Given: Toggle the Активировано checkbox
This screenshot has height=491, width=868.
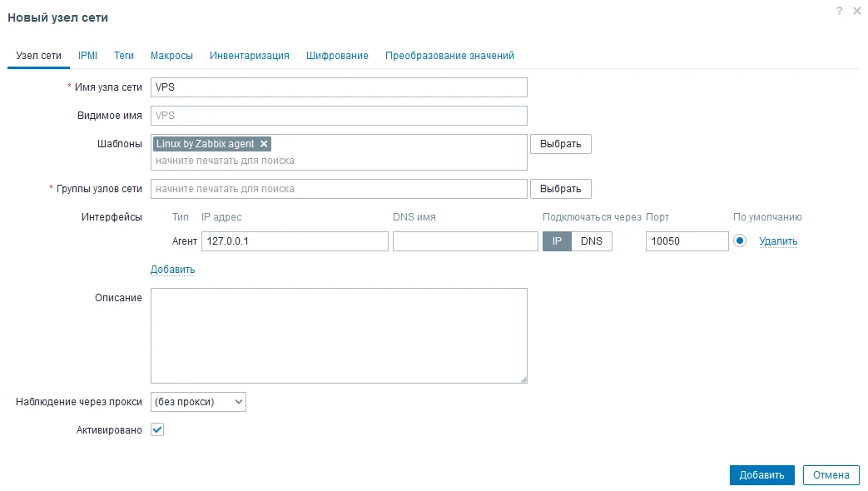Looking at the screenshot, I should [x=157, y=429].
